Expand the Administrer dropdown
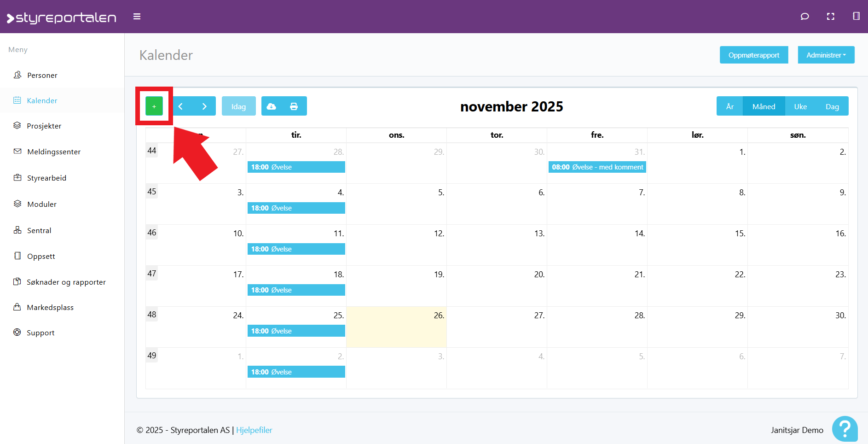868x444 pixels. 826,55
